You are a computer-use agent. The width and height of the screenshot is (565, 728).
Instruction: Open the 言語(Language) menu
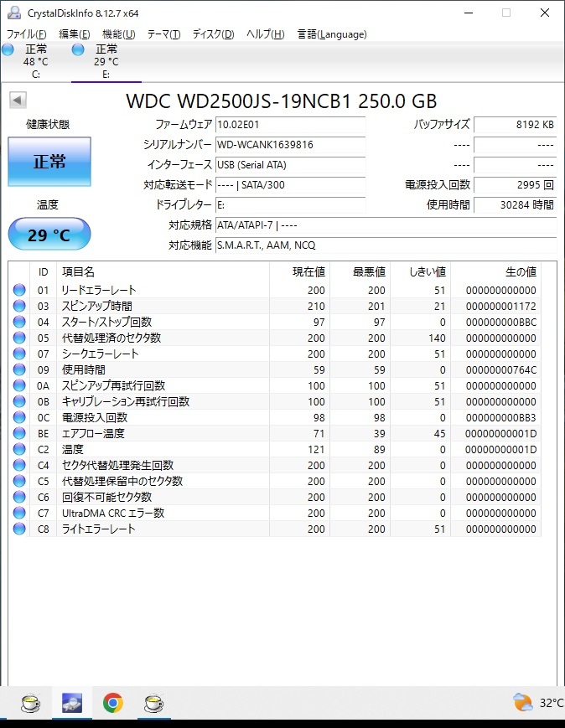pyautogui.click(x=332, y=34)
